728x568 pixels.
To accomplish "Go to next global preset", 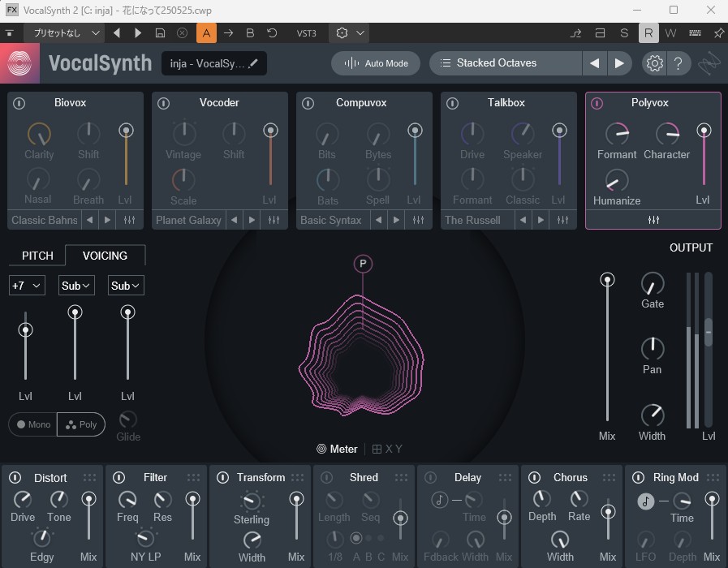I will pyautogui.click(x=619, y=63).
